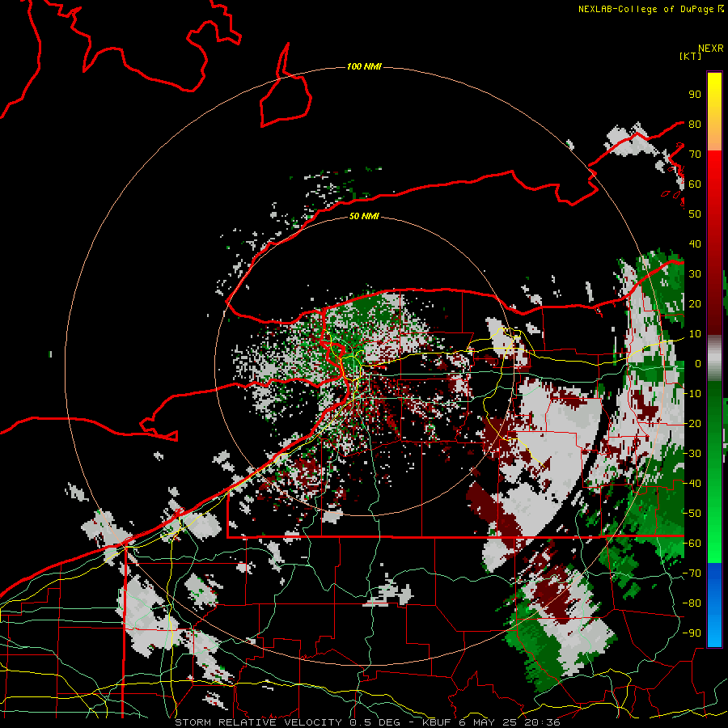Click the gray near-zero segment of color bar

pos(714,358)
